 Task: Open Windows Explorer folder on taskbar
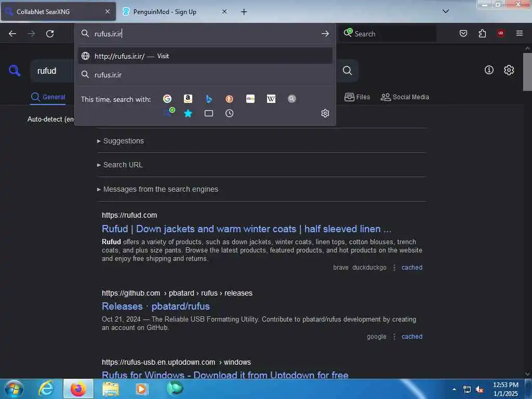[x=110, y=389]
